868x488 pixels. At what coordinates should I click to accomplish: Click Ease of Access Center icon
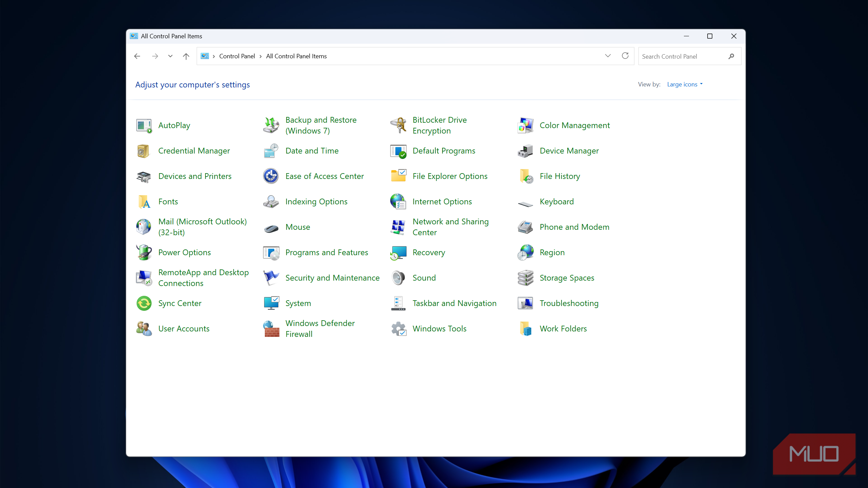[271, 176]
